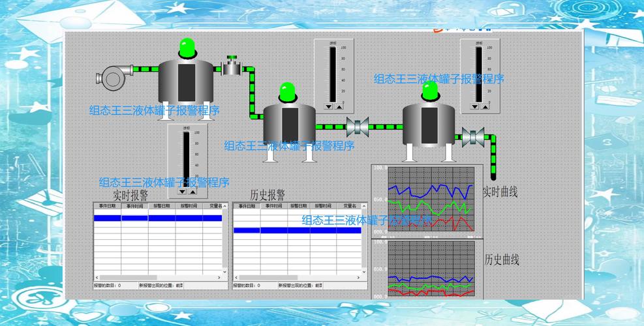Click the 实时曲线 label text
Viewport: 644px width, 326px height.
(x=500, y=191)
